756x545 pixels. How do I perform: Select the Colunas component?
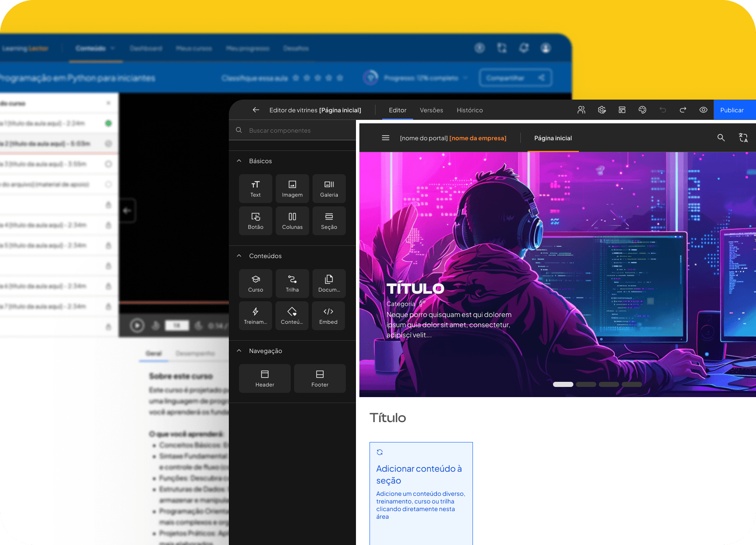pyautogui.click(x=292, y=221)
